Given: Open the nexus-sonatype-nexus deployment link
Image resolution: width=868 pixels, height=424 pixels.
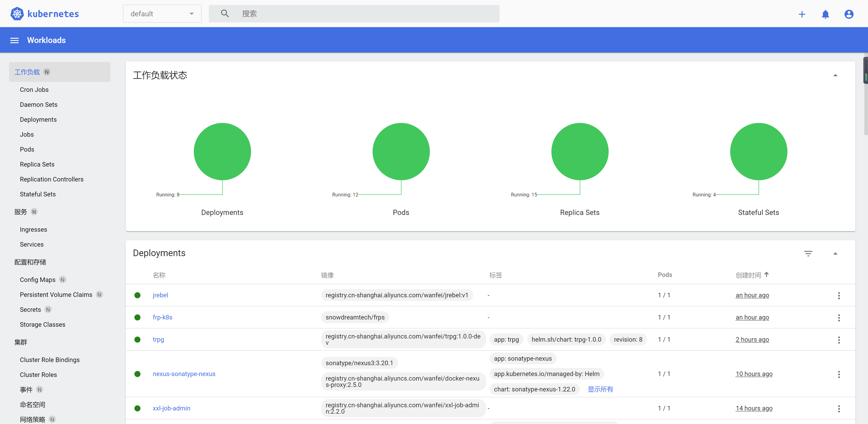Looking at the screenshot, I should (184, 374).
